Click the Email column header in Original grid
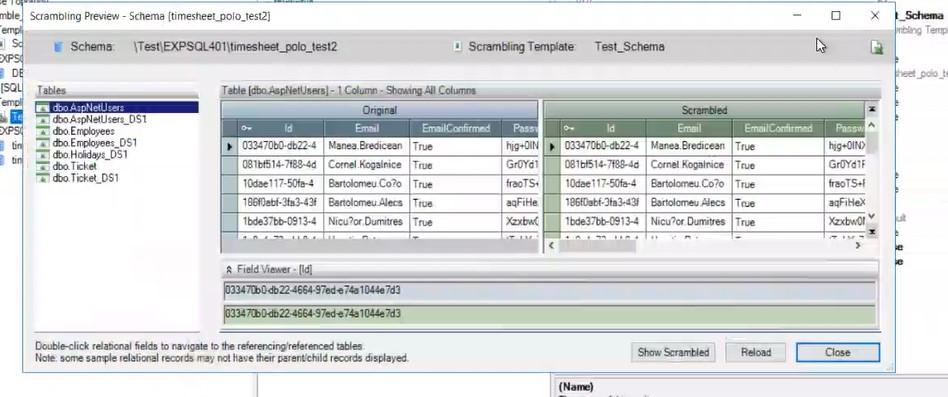The width and height of the screenshot is (948, 397). coord(367,128)
